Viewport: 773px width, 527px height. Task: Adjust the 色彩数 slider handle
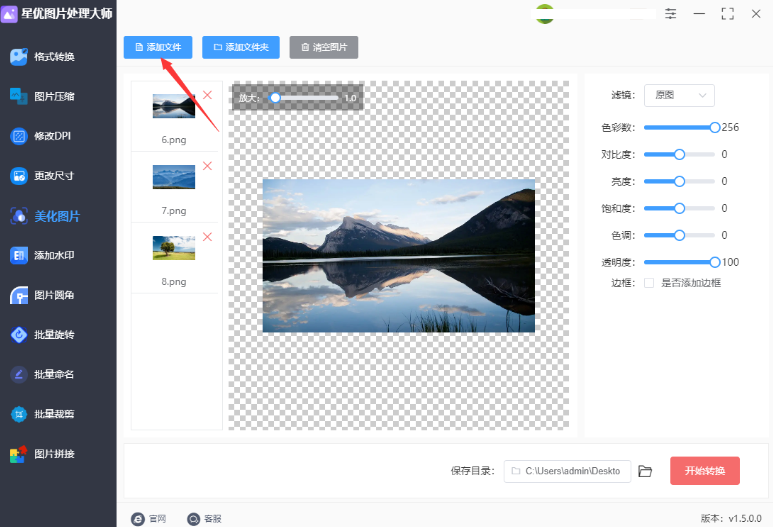pos(714,128)
